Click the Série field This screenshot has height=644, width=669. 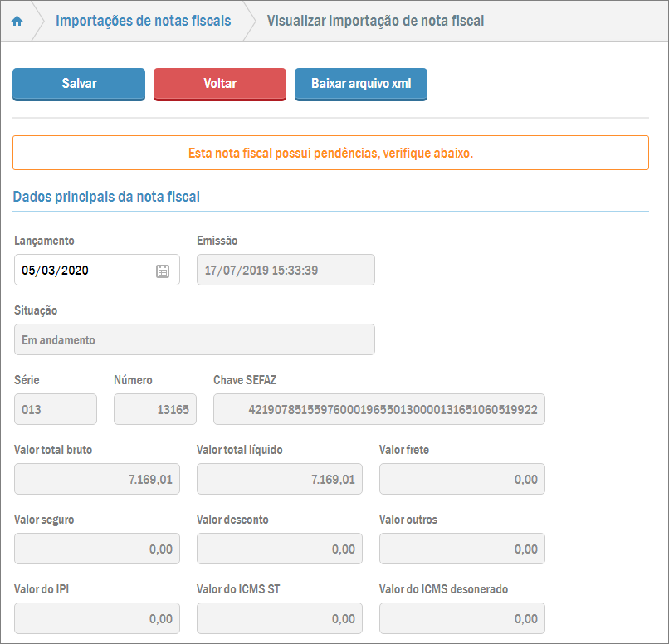click(x=56, y=410)
